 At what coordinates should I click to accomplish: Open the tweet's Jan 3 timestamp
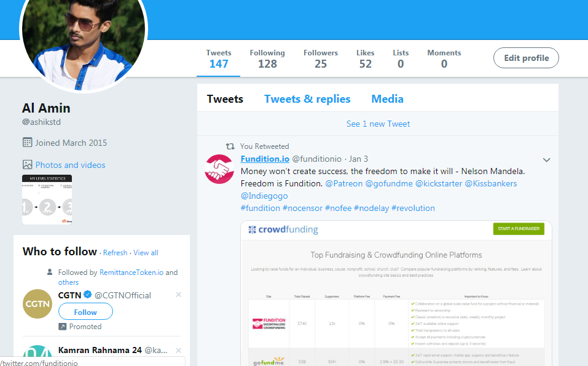pos(358,159)
